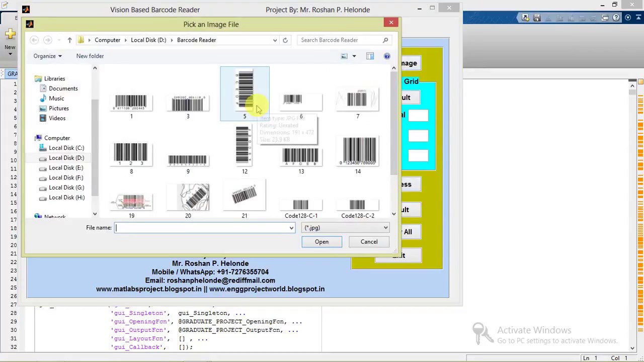Open view options dropdown arrow

coord(354,56)
